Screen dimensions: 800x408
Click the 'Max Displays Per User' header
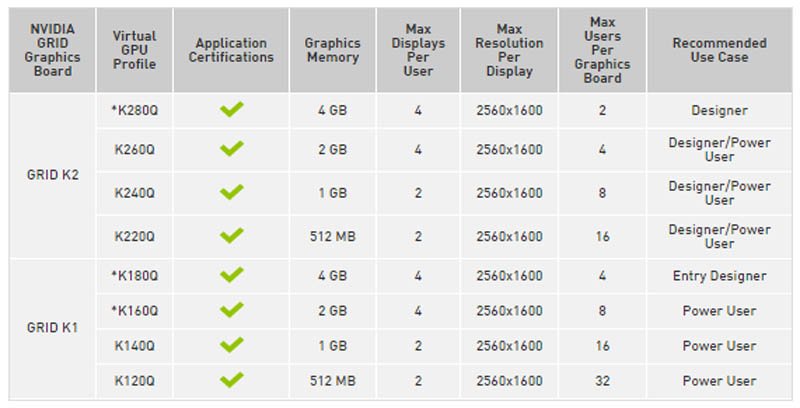pyautogui.click(x=418, y=50)
